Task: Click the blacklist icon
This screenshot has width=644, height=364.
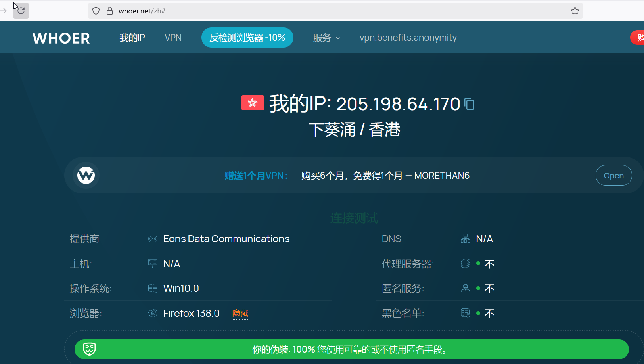Action: (466, 313)
